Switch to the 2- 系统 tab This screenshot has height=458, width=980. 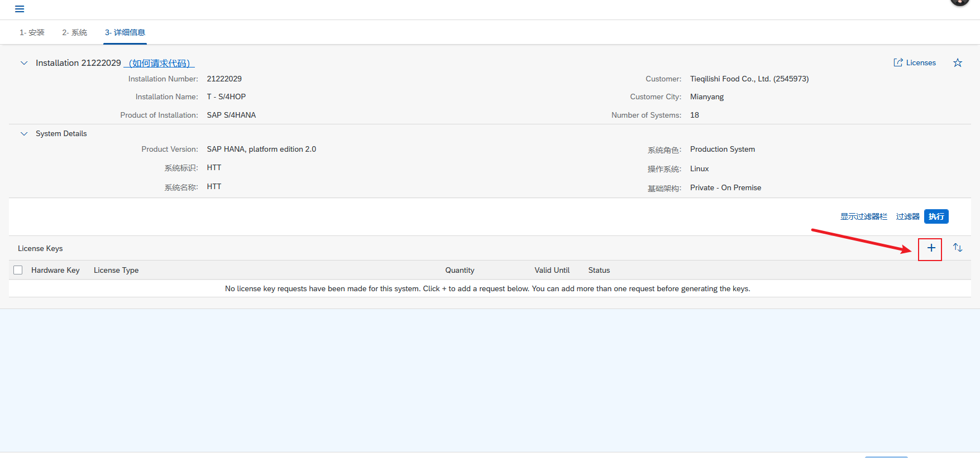coord(74,32)
